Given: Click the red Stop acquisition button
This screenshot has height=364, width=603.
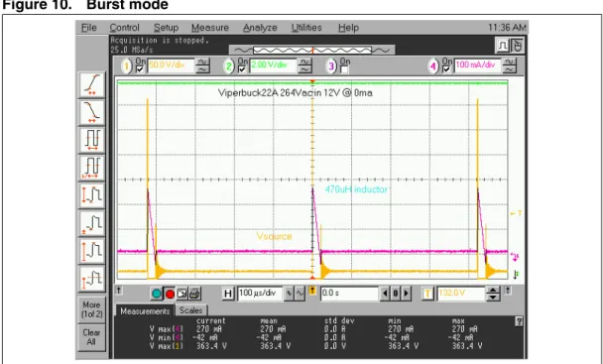Looking at the screenshot, I should click(x=170, y=294).
